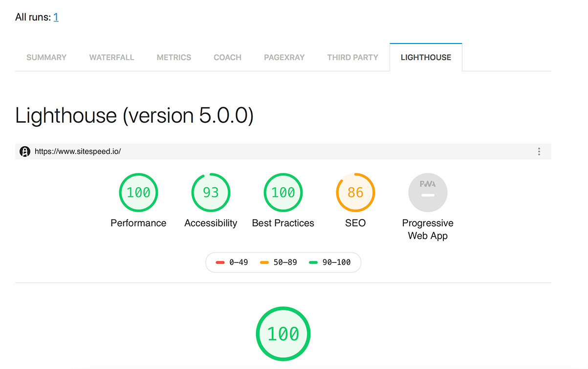The height and width of the screenshot is (369, 588).
Task: Select the Lighthouse tab
Action: pyautogui.click(x=426, y=57)
